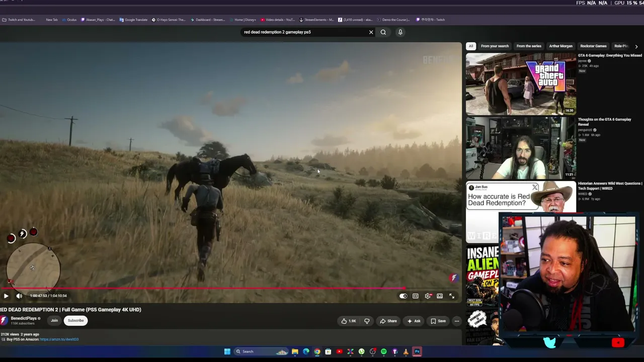Open uTorrent from the taskbar
The width and height of the screenshot is (644, 362).
361,351
